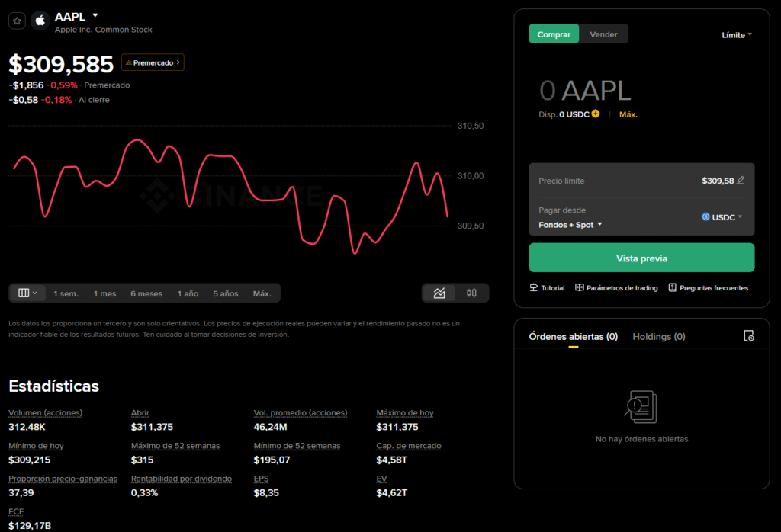
Task: Click the FCF statistic label
Action: (16, 511)
